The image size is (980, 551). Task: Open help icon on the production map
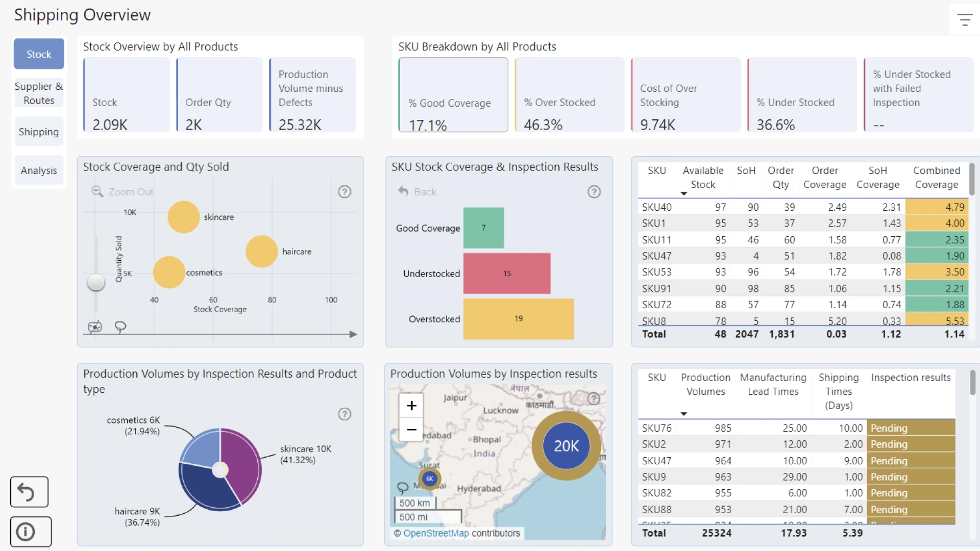pos(594,398)
